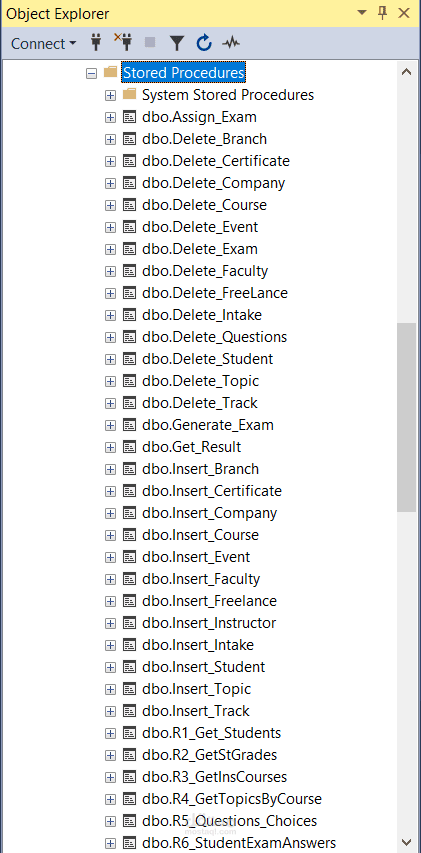Click the scroll down arrow
421x853 pixels.
[x=406, y=841]
